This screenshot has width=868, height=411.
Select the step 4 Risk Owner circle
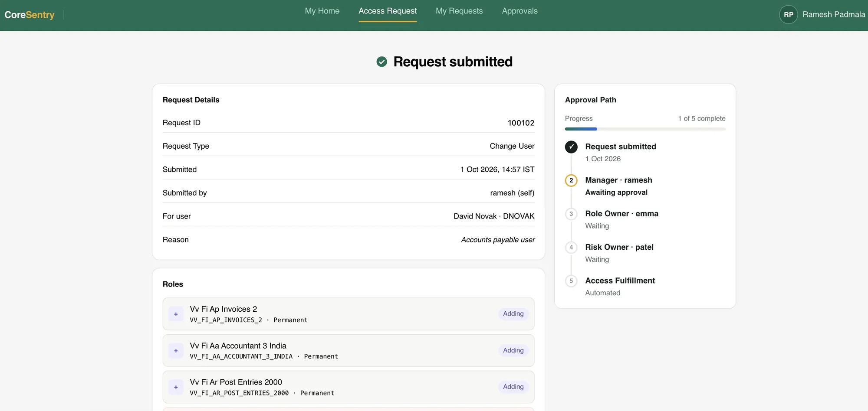[571, 247]
